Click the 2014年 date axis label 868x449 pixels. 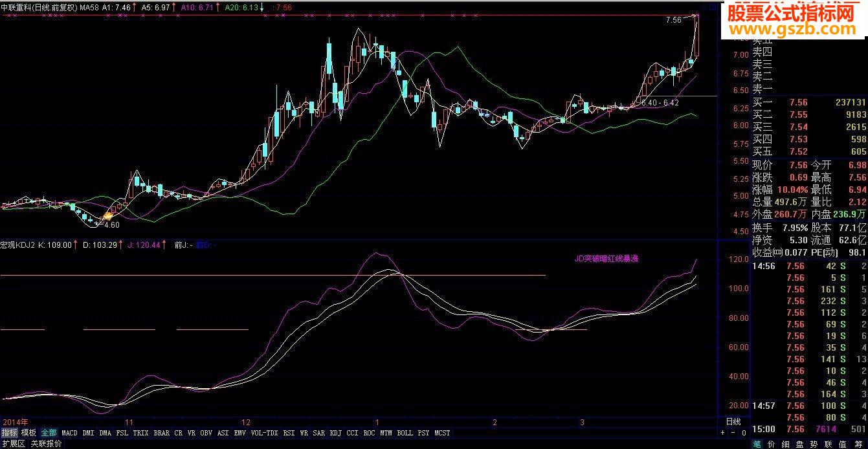click(16, 421)
